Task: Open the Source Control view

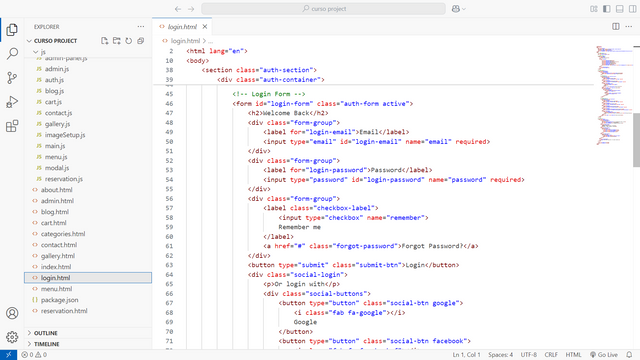Action: click(12, 78)
